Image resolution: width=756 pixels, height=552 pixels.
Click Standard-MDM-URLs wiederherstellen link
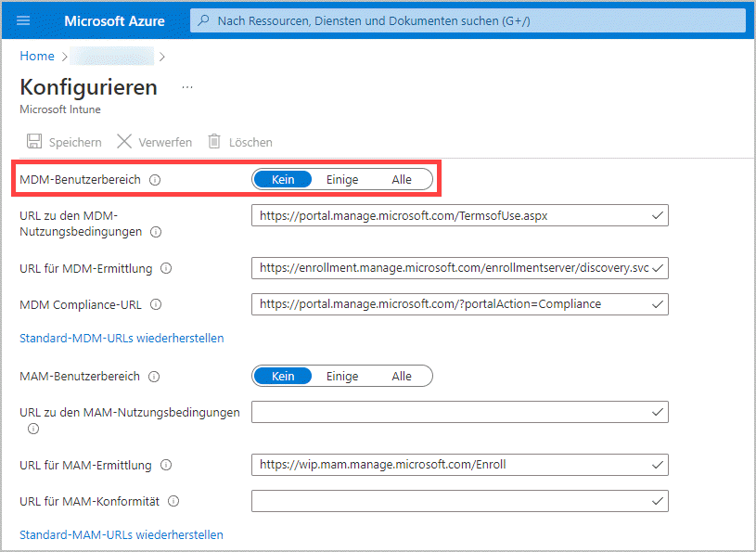coord(122,339)
